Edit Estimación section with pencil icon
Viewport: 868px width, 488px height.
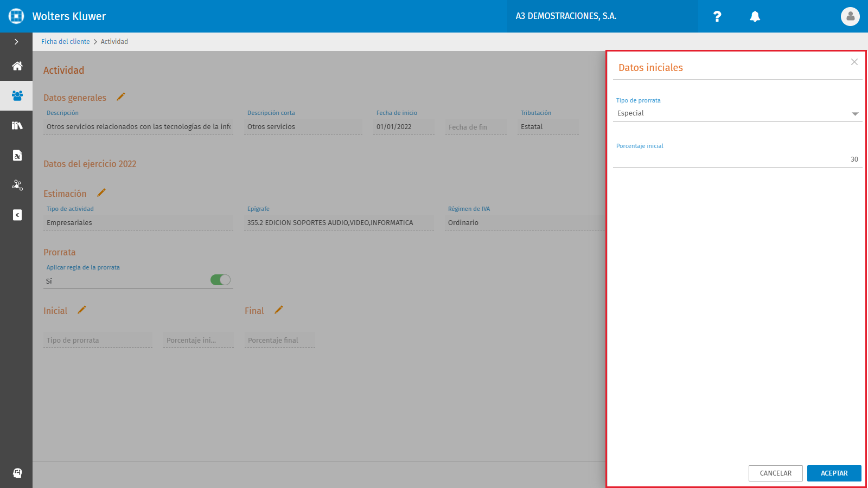coord(101,192)
